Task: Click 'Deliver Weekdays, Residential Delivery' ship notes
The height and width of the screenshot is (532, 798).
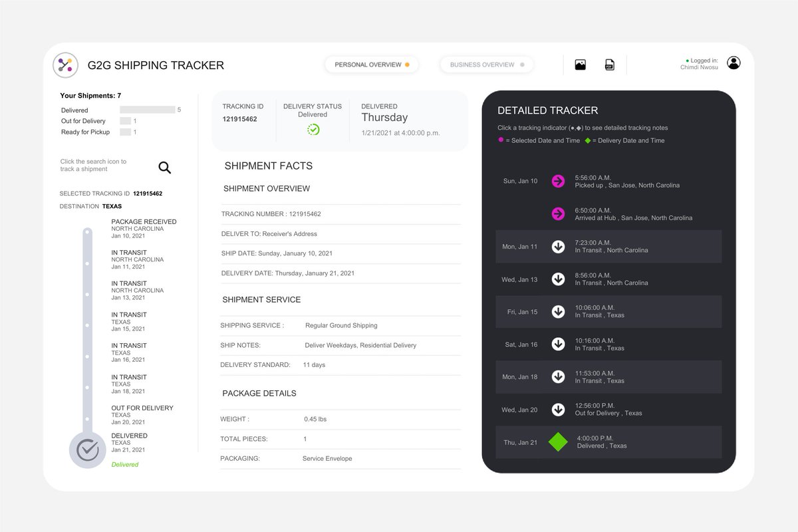Action: coord(360,345)
